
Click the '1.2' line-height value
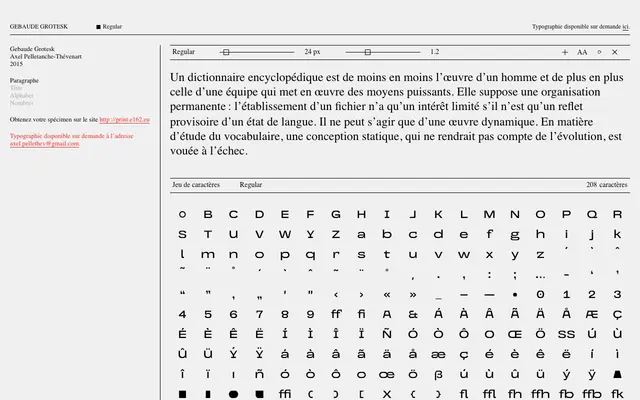coord(435,52)
